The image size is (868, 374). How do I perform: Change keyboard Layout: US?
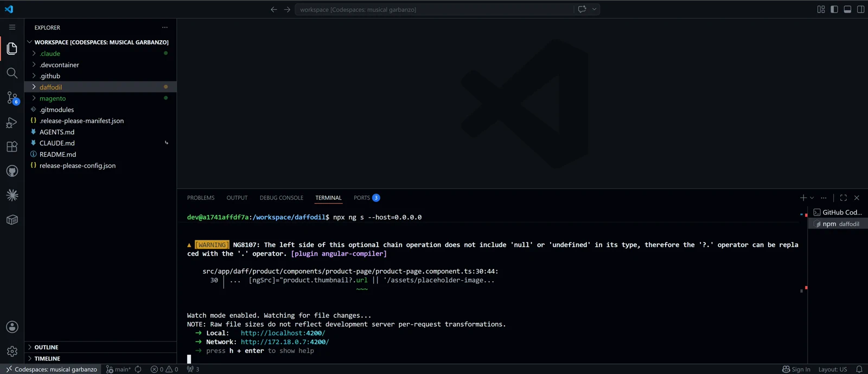(x=832, y=369)
